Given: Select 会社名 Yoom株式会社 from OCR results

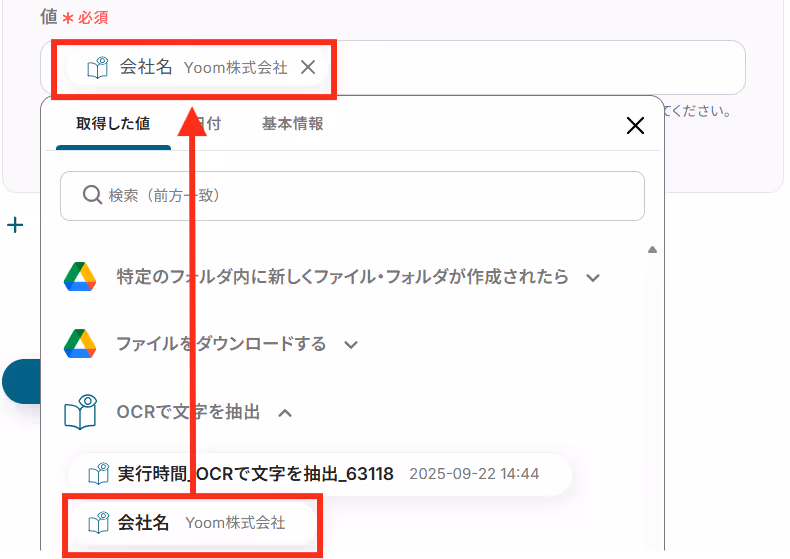Looking at the screenshot, I should (192, 523).
